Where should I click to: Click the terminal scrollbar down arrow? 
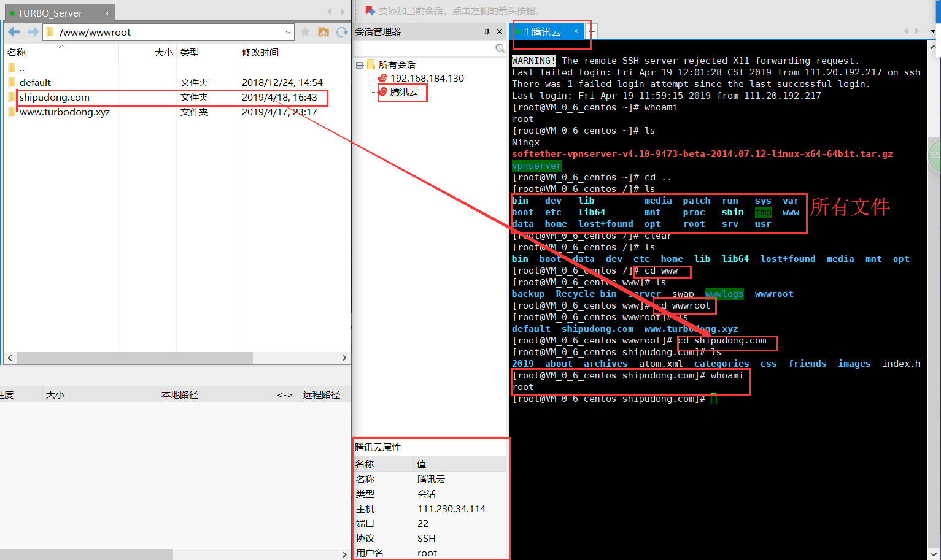coord(934,553)
